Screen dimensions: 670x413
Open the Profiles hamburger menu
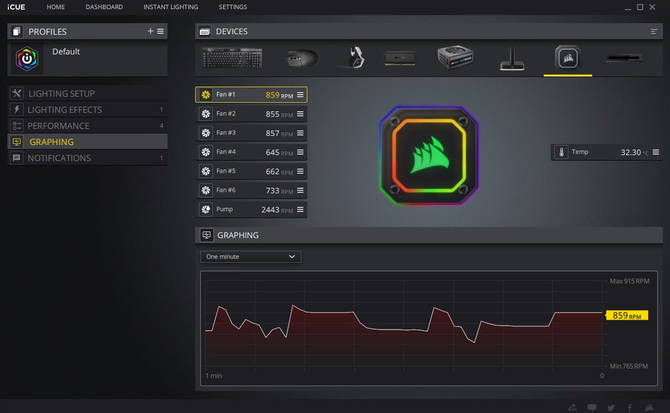(x=160, y=31)
